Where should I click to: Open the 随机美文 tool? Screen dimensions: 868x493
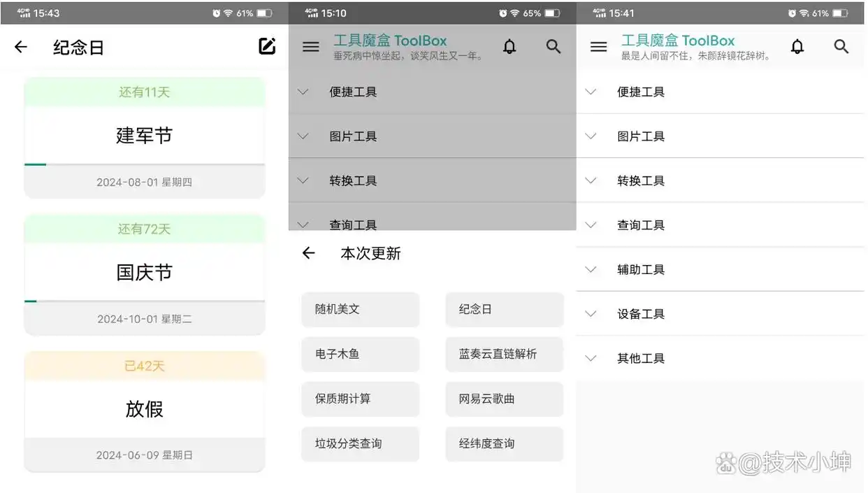click(360, 310)
